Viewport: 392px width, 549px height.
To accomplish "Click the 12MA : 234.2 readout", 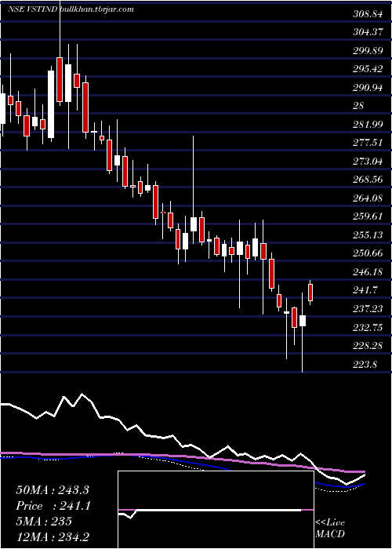I will tap(53, 536).
